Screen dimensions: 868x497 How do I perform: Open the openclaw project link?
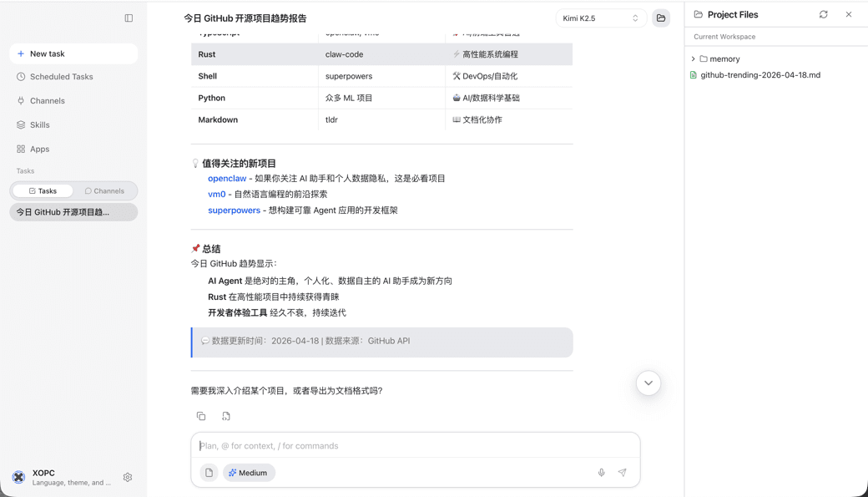click(x=227, y=178)
